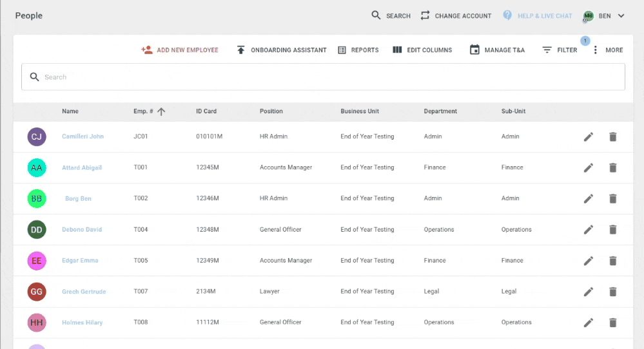Click the People page title

click(x=29, y=15)
